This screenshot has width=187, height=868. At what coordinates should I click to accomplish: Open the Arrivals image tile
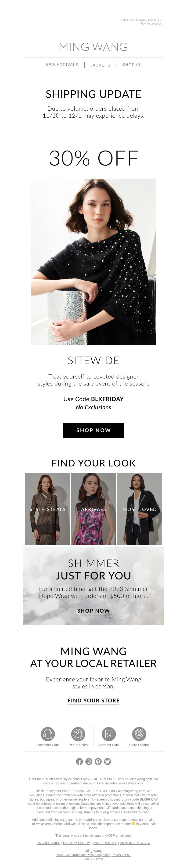pyautogui.click(x=93, y=509)
